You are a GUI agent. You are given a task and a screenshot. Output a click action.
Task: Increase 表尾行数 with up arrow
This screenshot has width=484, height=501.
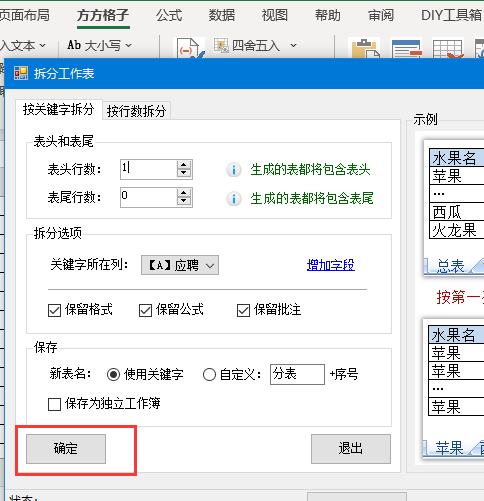184,193
